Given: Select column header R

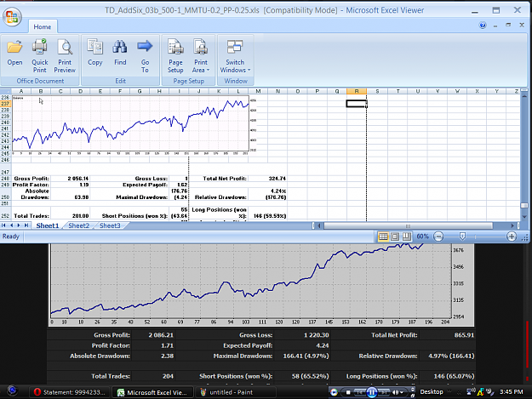Looking at the screenshot, I should [x=357, y=91].
